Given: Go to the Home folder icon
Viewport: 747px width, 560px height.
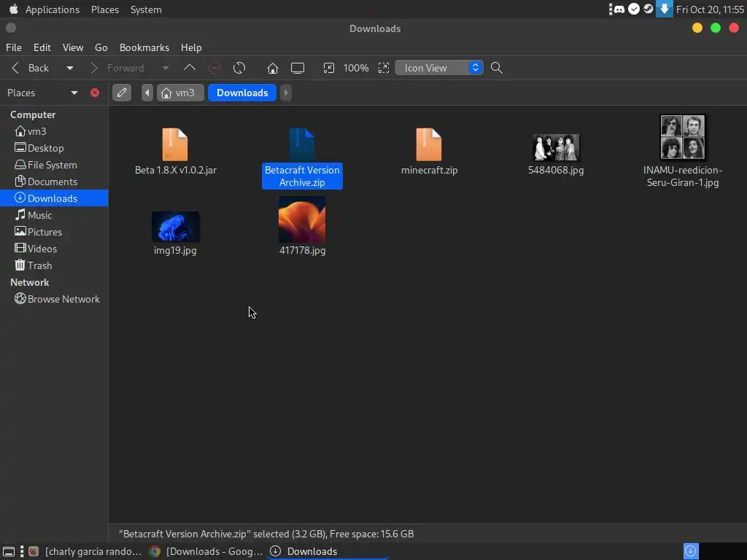Looking at the screenshot, I should pyautogui.click(x=273, y=68).
